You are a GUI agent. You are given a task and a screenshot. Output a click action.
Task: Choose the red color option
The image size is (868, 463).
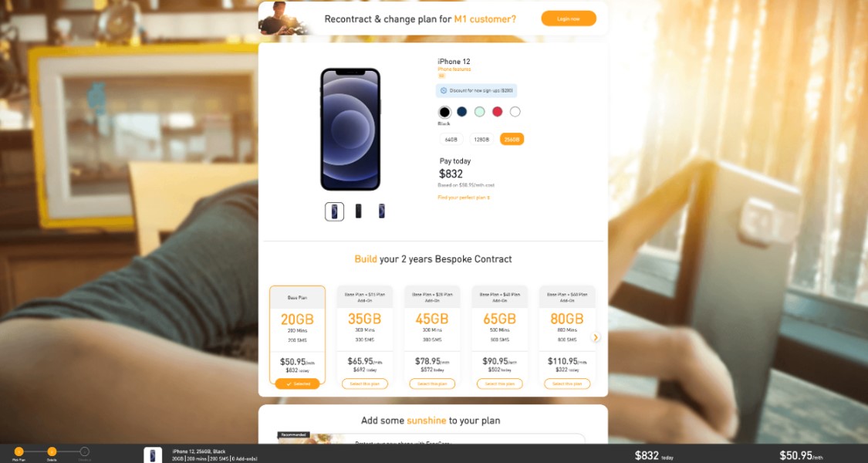click(x=497, y=112)
